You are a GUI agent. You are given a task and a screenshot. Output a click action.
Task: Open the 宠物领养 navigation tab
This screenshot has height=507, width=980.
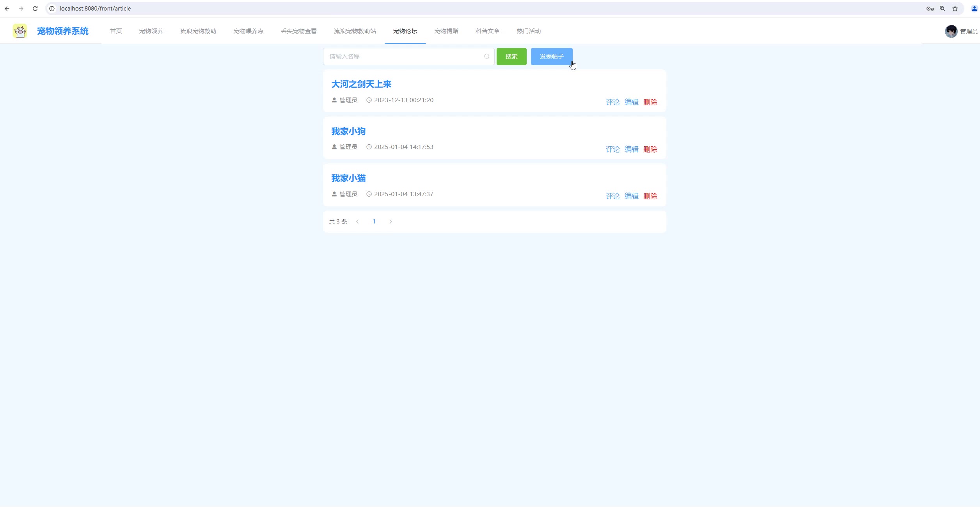tap(151, 31)
